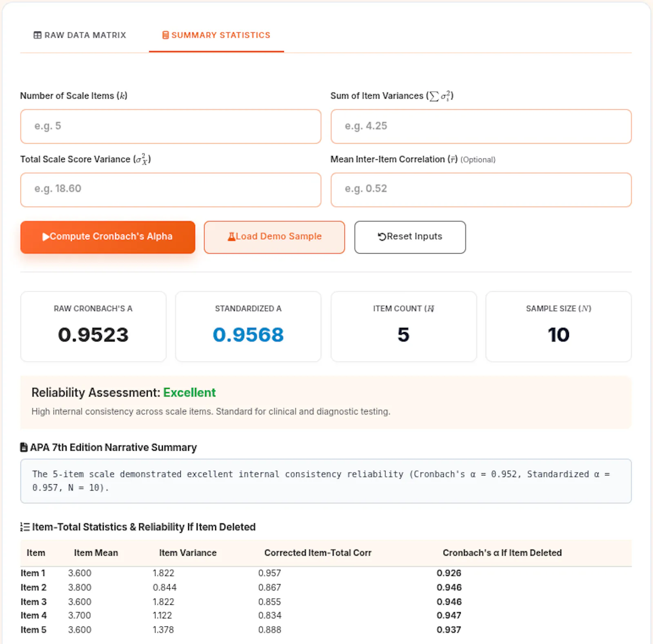This screenshot has width=653, height=644.
Task: Click Cronbach's α If Item Deleted header
Action: (502, 553)
